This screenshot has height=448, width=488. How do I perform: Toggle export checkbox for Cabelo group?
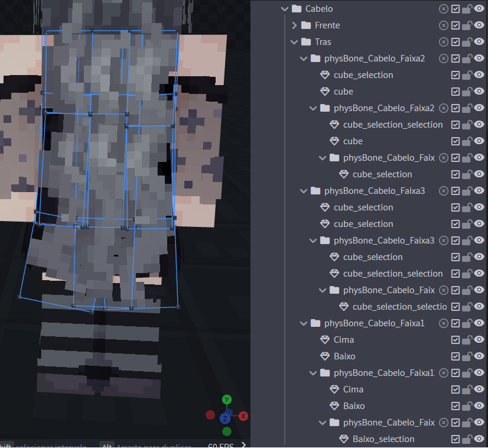(x=456, y=9)
